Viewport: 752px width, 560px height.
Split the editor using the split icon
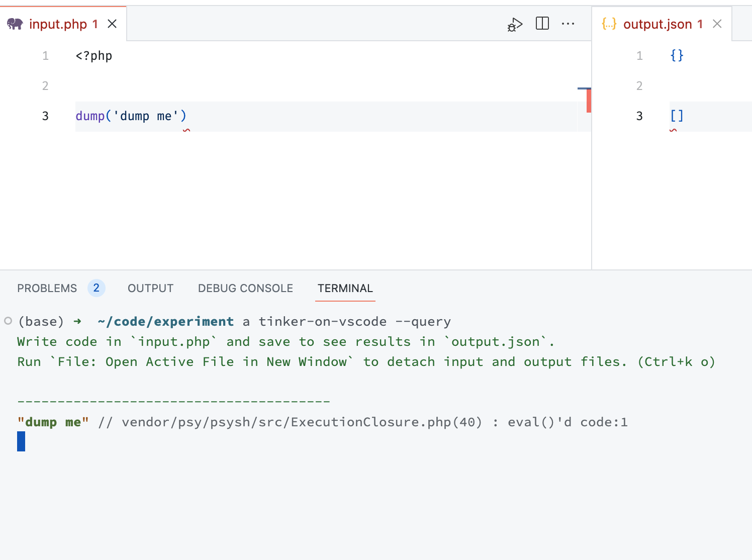tap(542, 23)
